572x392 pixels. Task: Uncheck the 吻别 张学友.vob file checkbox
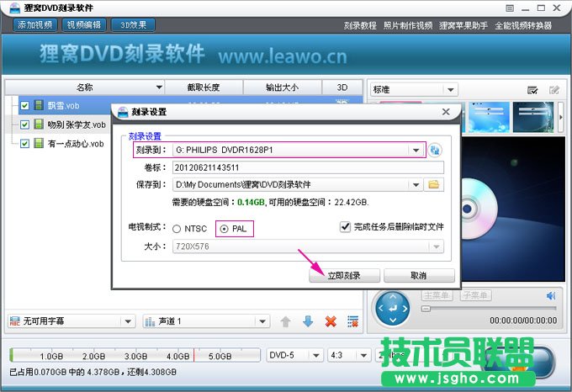point(24,124)
